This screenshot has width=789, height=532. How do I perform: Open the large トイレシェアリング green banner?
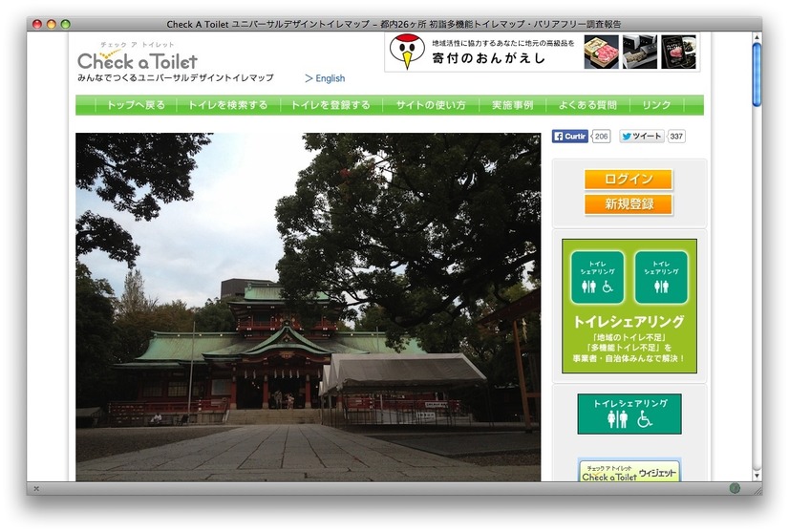[x=629, y=306]
